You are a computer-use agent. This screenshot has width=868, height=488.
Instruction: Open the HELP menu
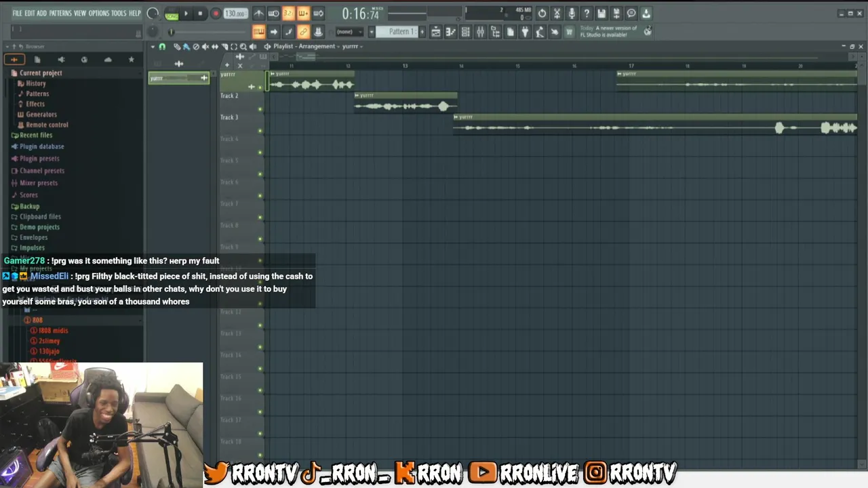click(135, 14)
